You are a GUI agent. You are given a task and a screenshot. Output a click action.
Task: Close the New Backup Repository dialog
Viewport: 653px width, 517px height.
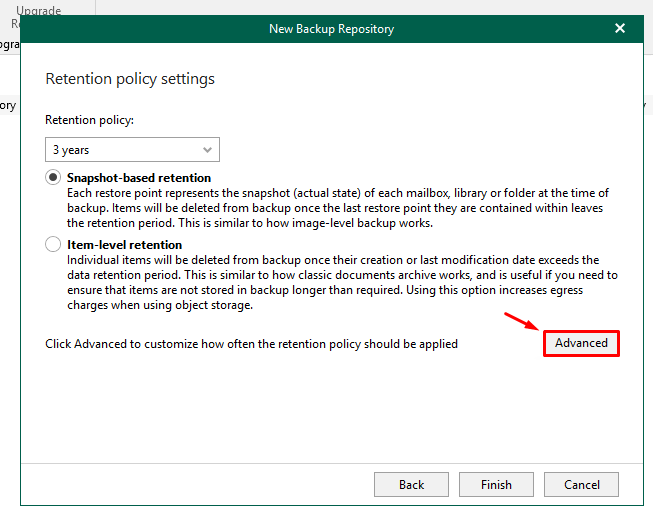tap(620, 29)
